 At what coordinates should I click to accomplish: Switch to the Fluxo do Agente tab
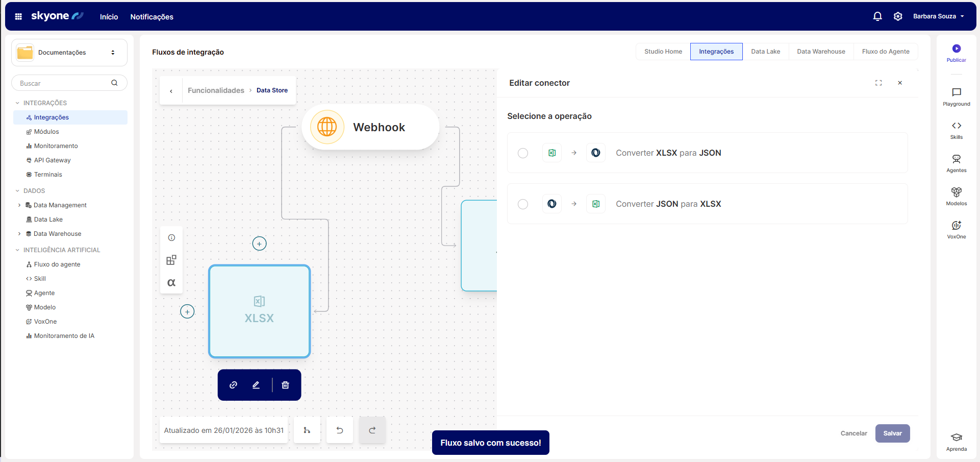pyautogui.click(x=885, y=52)
